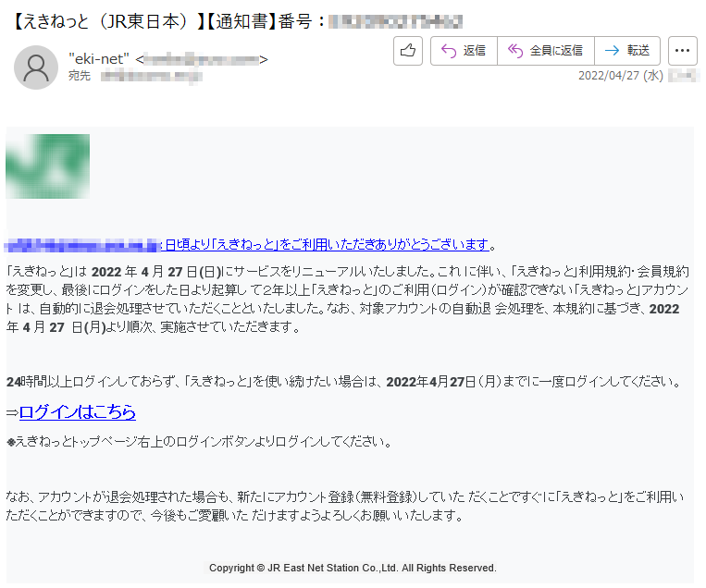The width and height of the screenshot is (706, 588).
Task: Open the more actions ellipsis menu
Action: 683,51
